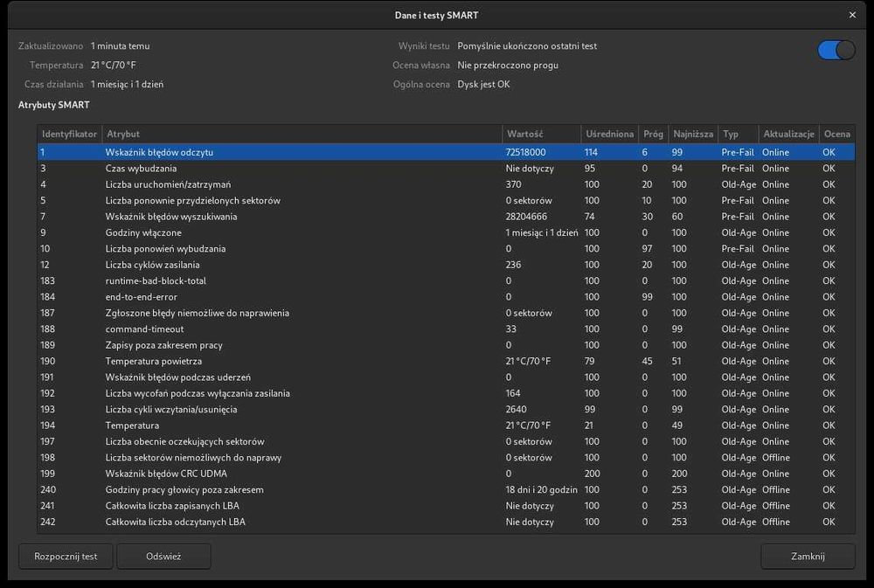Viewport: 874px width, 588px height.
Task: Click Nie przekroczono progu text
Action: [x=508, y=66]
